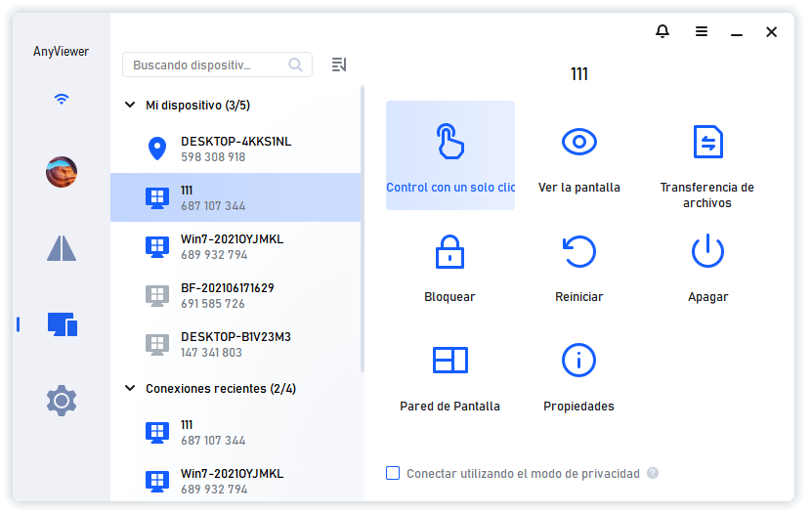Click the grey monitor icon of BF-202106171629
The image size is (812, 514).
coord(157,296)
